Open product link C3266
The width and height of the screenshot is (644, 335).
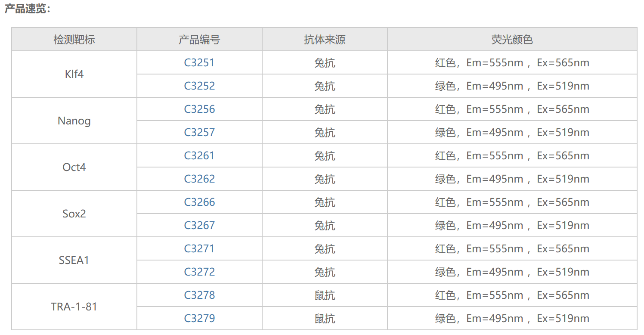(199, 202)
